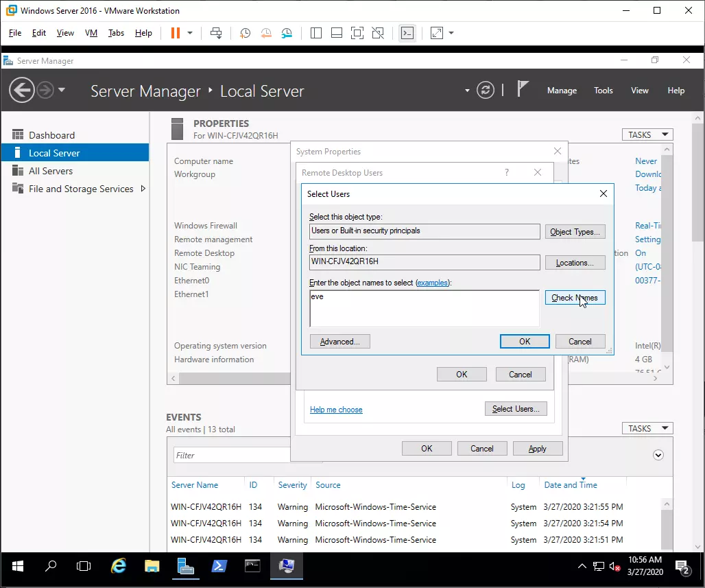The image size is (705, 588).
Task: Open Events TASKS dropdown
Action: 647,428
